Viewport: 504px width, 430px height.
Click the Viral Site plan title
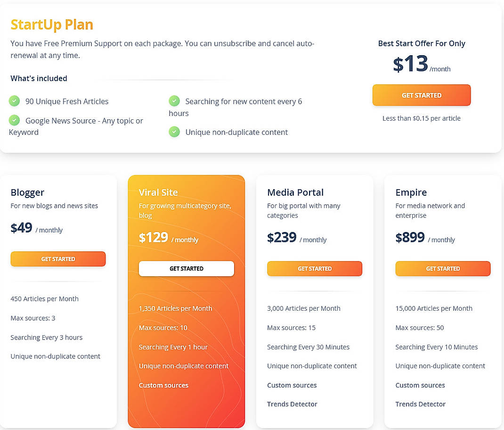pos(158,192)
